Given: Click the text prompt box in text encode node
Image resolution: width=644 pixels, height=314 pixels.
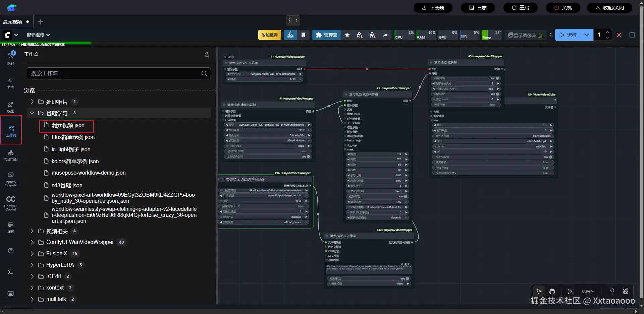Looking at the screenshot, I should click(x=368, y=269).
